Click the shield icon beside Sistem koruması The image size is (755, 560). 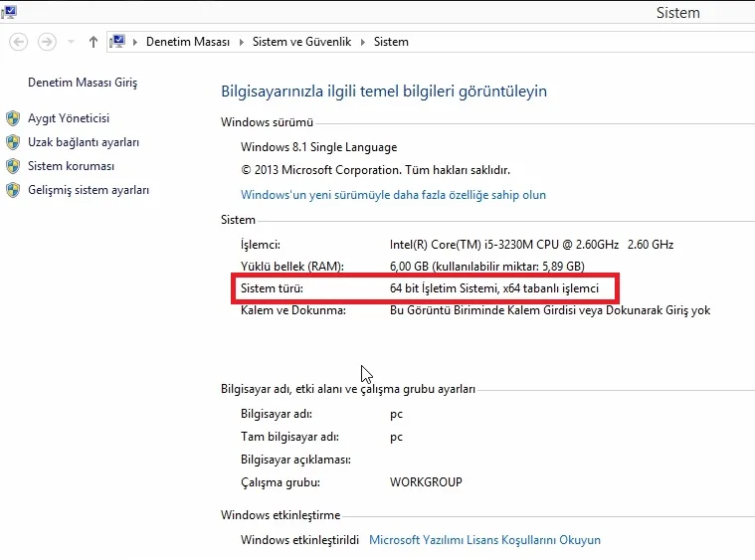click(13, 166)
